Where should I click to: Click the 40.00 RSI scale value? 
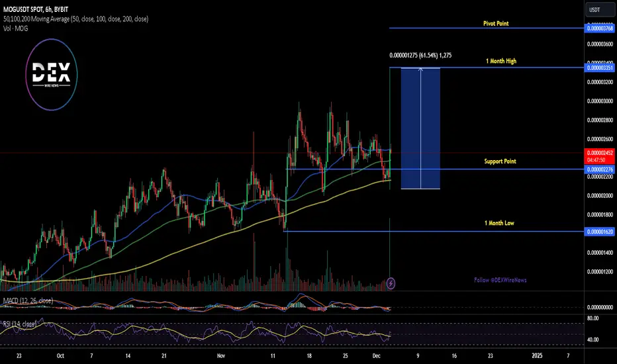tap(593, 340)
